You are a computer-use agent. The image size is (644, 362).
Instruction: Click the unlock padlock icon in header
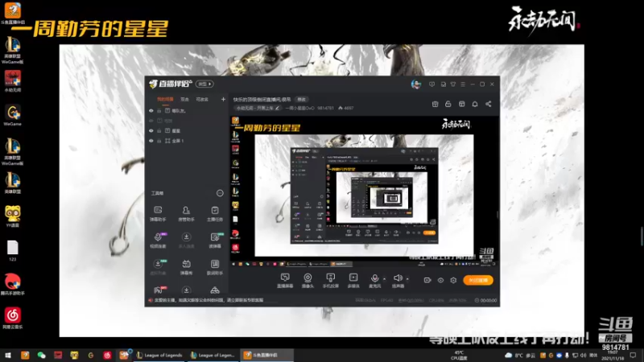tap(448, 105)
